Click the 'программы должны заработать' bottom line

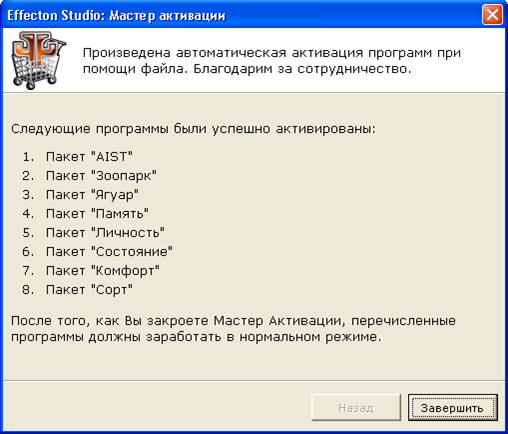[x=196, y=337]
